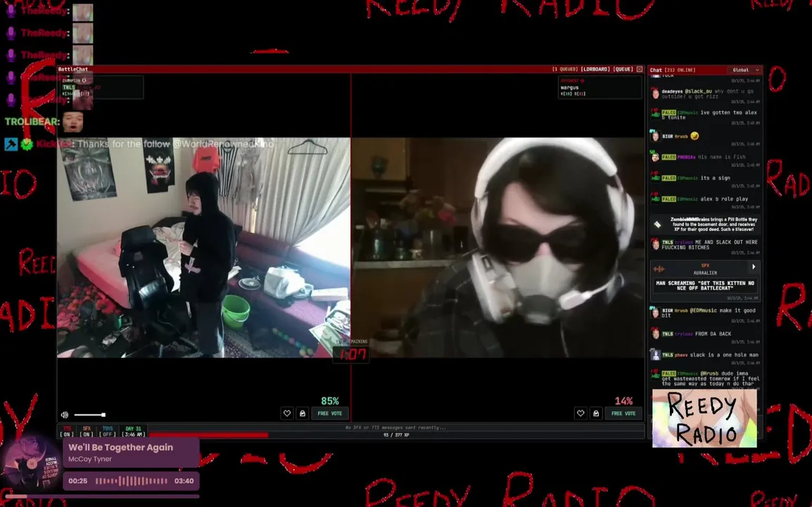Toggle the TOYS [OFF] switch
The height and width of the screenshot is (507, 812).
107,432
